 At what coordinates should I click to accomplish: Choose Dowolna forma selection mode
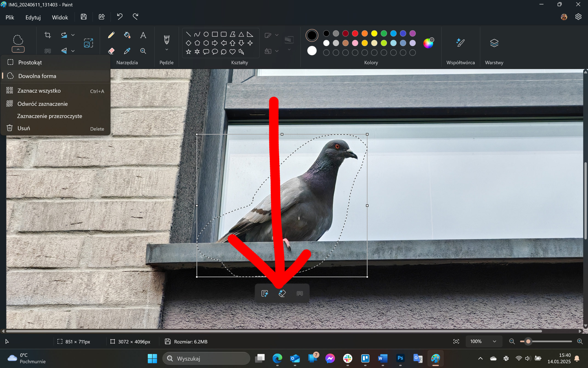(x=55, y=76)
